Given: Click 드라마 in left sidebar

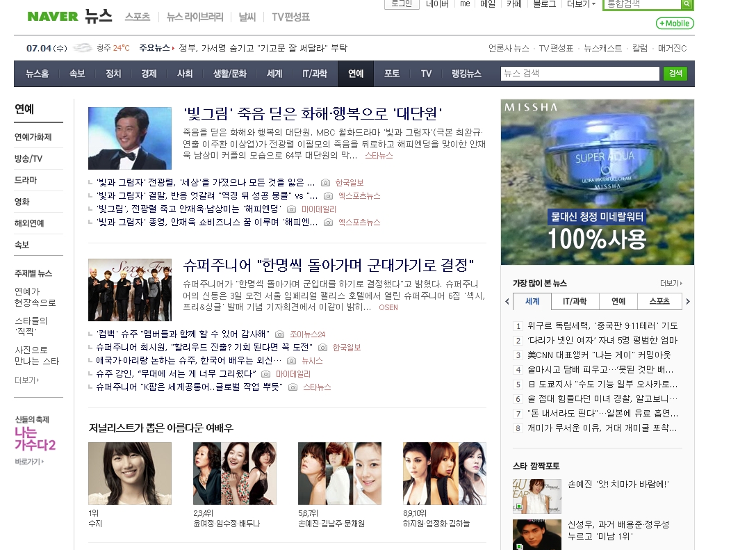Looking at the screenshot, I should click(x=26, y=180).
